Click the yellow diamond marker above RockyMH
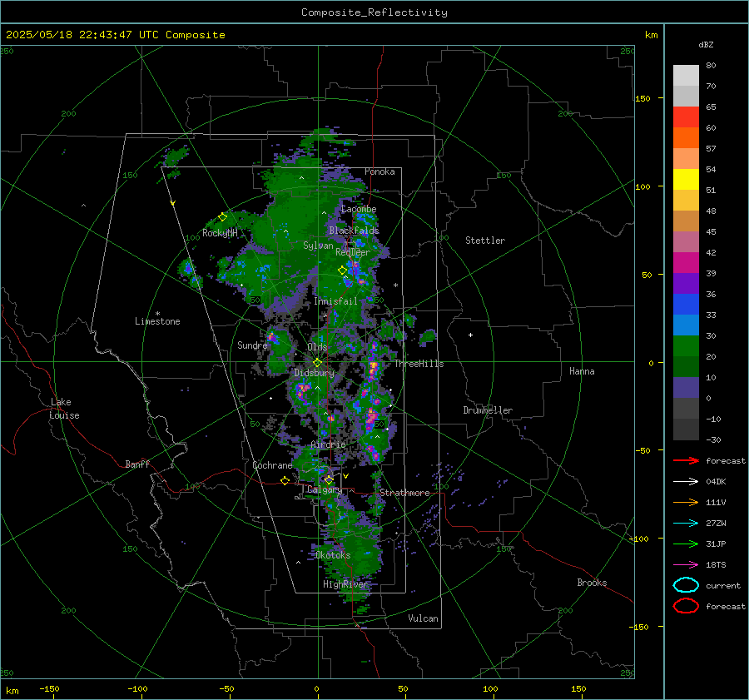Viewport: 749px width, 700px height. [x=222, y=217]
